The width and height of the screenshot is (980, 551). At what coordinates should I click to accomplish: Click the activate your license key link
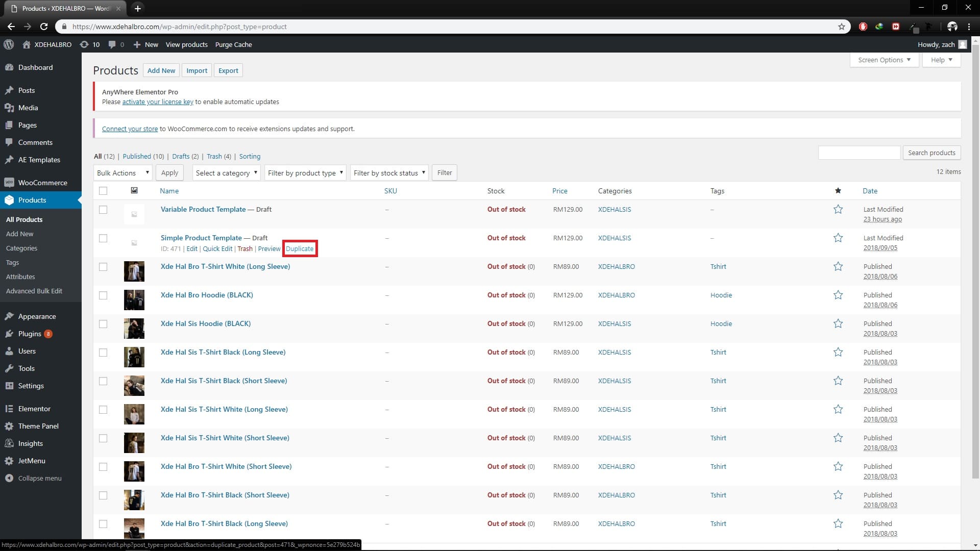(x=158, y=102)
